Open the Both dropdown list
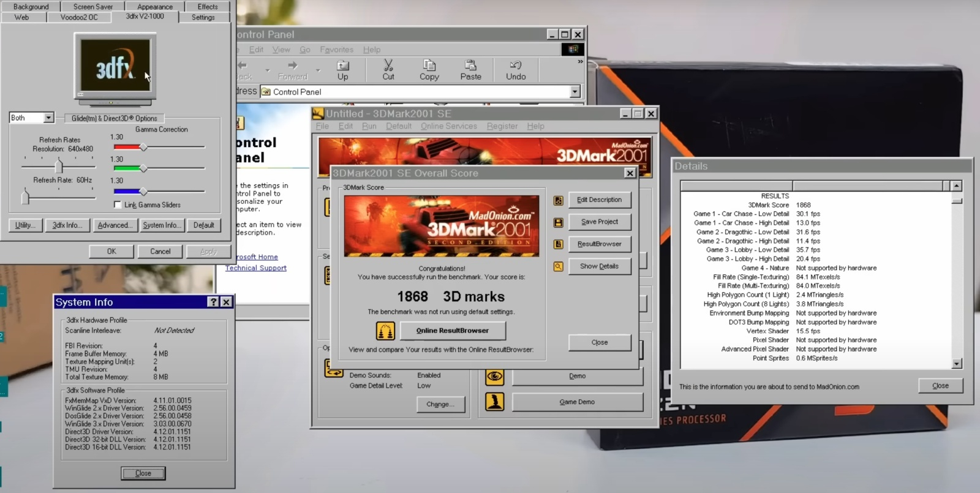 (x=48, y=118)
